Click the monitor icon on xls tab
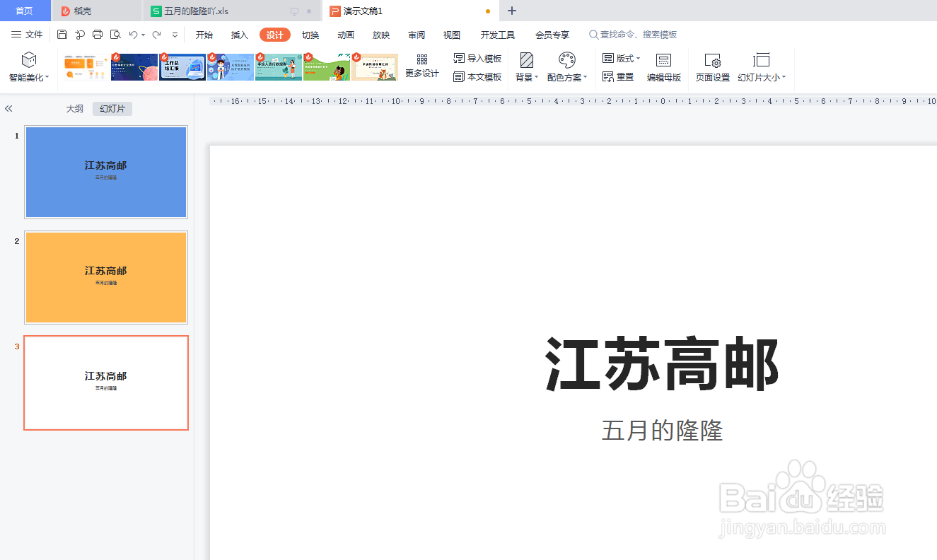The image size is (937, 560). [x=294, y=11]
